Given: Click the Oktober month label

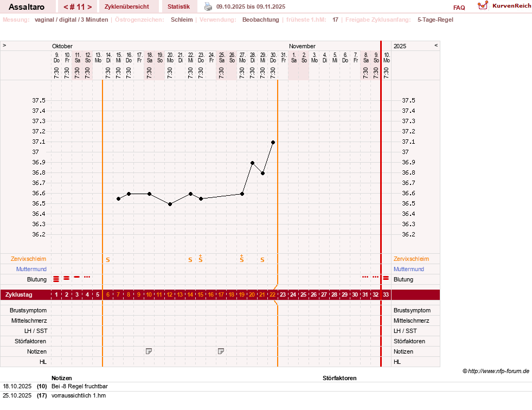Looking at the screenshot, I should (x=62, y=46).
